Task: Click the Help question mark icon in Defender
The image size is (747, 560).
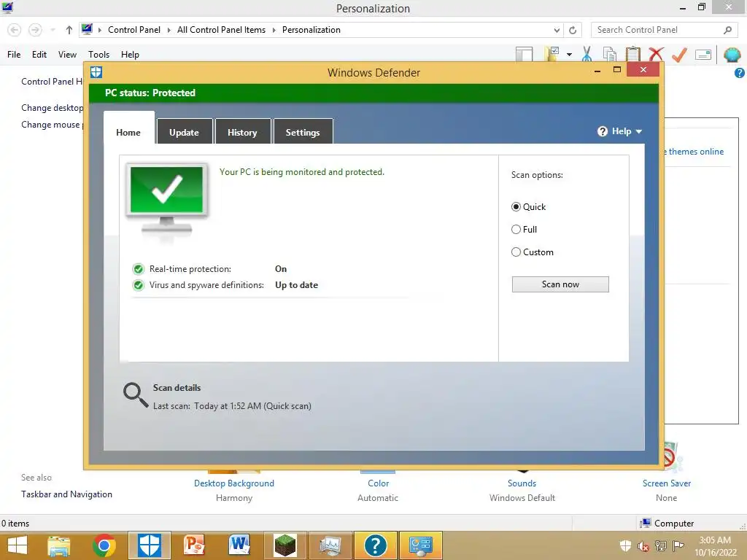Action: [x=602, y=131]
